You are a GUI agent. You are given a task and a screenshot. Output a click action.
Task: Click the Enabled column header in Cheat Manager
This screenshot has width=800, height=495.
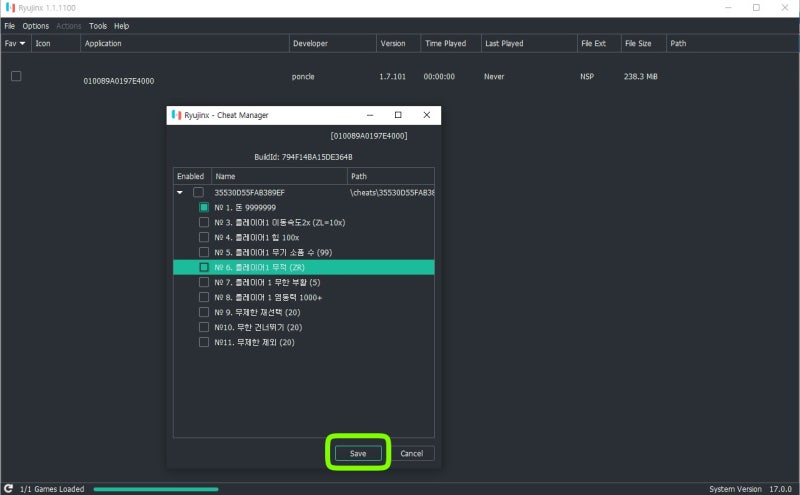(x=192, y=176)
